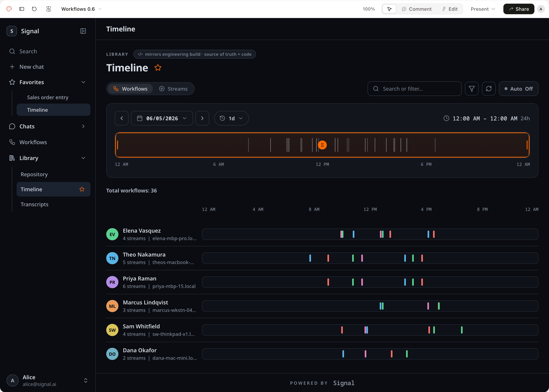Open the 06/05/2026 date picker dropdown
This screenshot has height=392, width=549.
pyautogui.click(x=162, y=118)
